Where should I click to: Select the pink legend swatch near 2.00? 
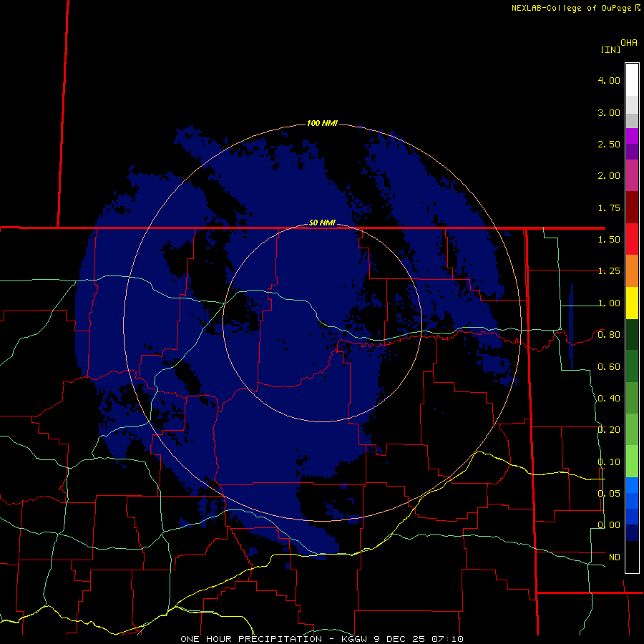(x=632, y=175)
